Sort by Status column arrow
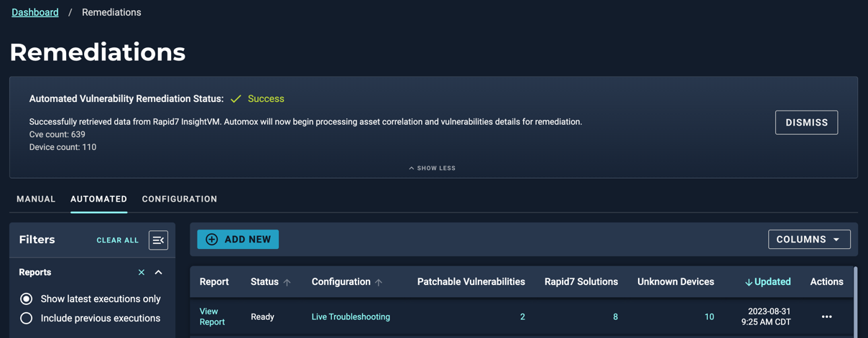 pyautogui.click(x=287, y=283)
